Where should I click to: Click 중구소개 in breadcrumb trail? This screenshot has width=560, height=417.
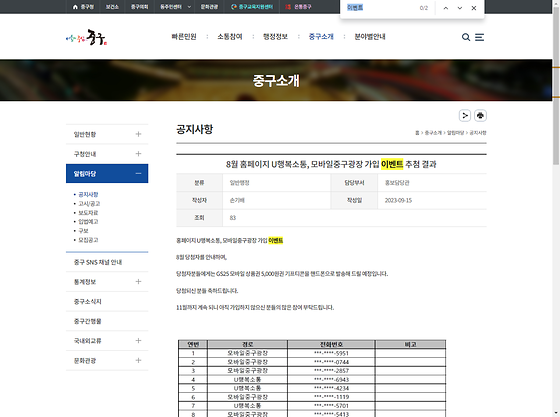[433, 133]
